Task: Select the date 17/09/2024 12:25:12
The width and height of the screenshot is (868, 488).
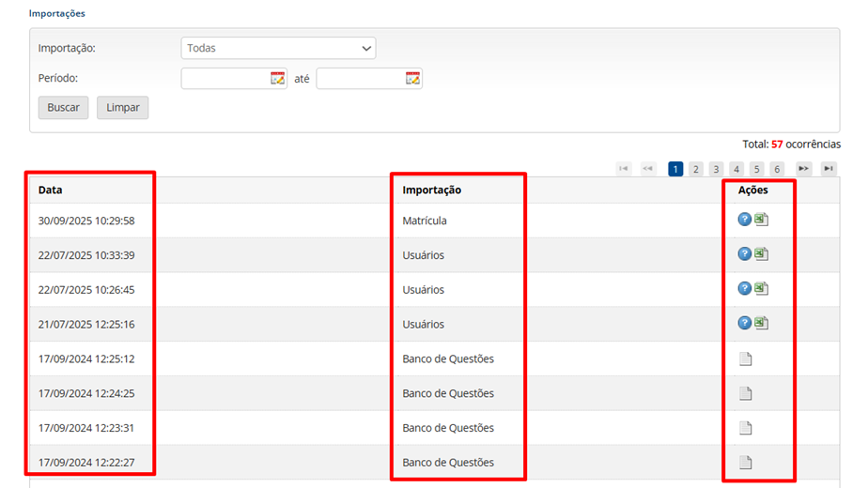Action: (x=86, y=358)
